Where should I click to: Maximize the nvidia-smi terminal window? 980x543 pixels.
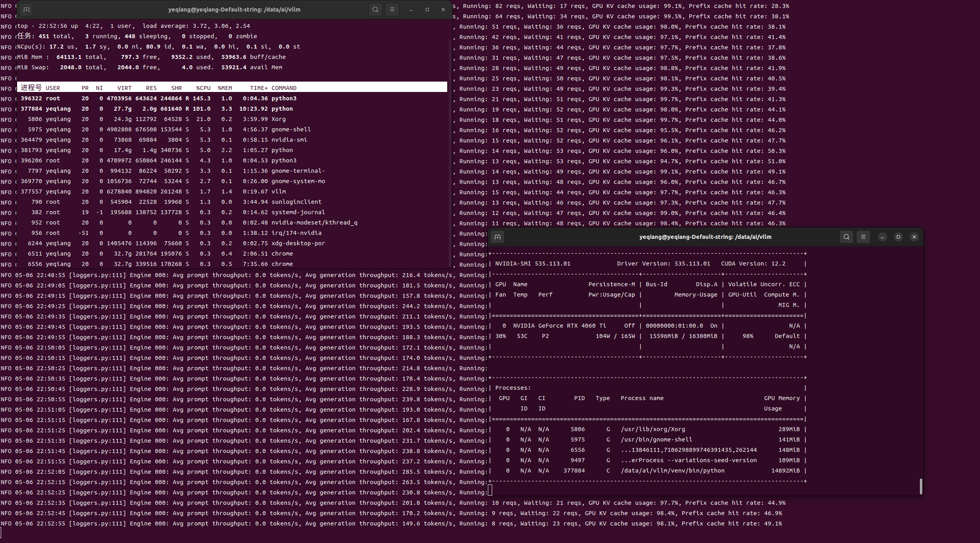pos(898,237)
